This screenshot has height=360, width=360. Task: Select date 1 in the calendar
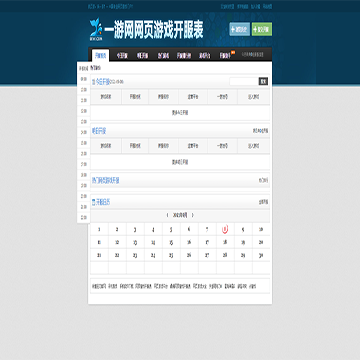pos(99,229)
